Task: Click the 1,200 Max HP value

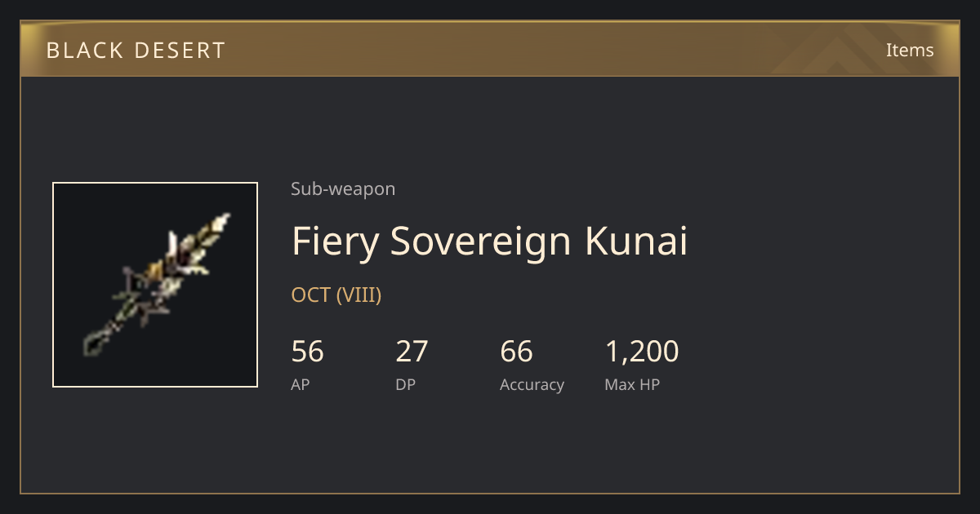Action: (642, 352)
